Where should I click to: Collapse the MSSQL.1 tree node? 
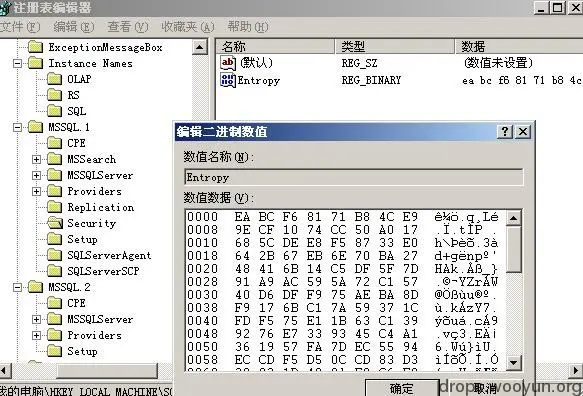point(17,127)
